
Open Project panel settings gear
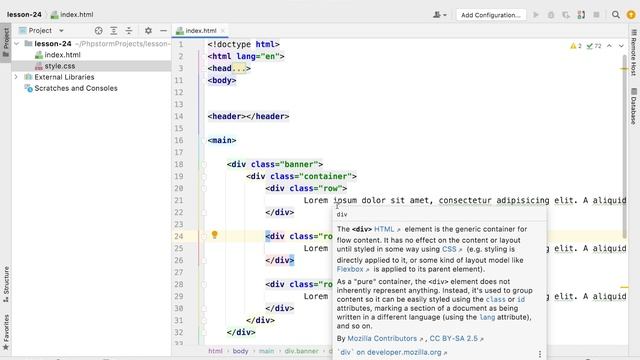tap(148, 31)
